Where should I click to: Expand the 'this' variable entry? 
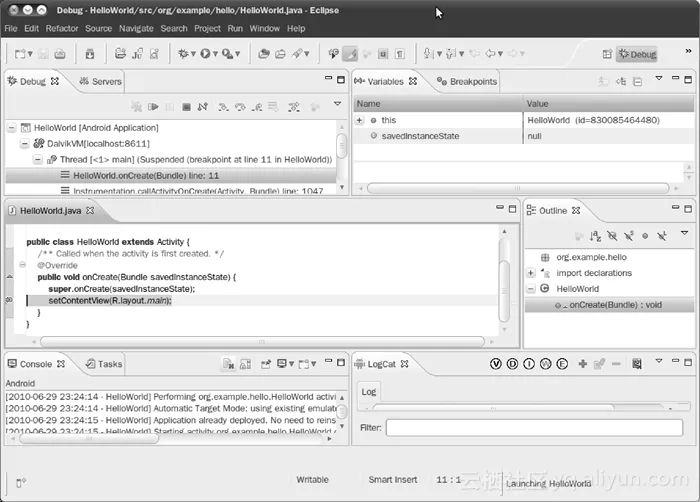[x=360, y=120]
